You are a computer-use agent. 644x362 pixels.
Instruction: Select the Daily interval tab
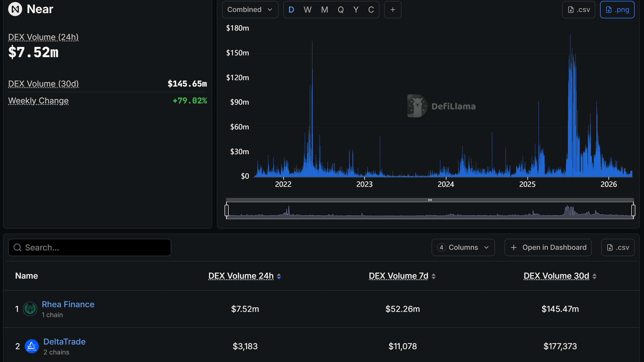[x=291, y=9]
